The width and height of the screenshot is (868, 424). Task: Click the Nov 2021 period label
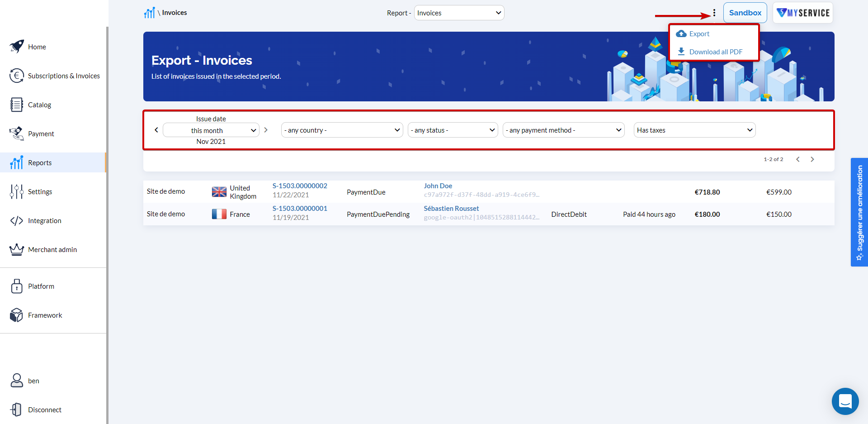tap(211, 142)
